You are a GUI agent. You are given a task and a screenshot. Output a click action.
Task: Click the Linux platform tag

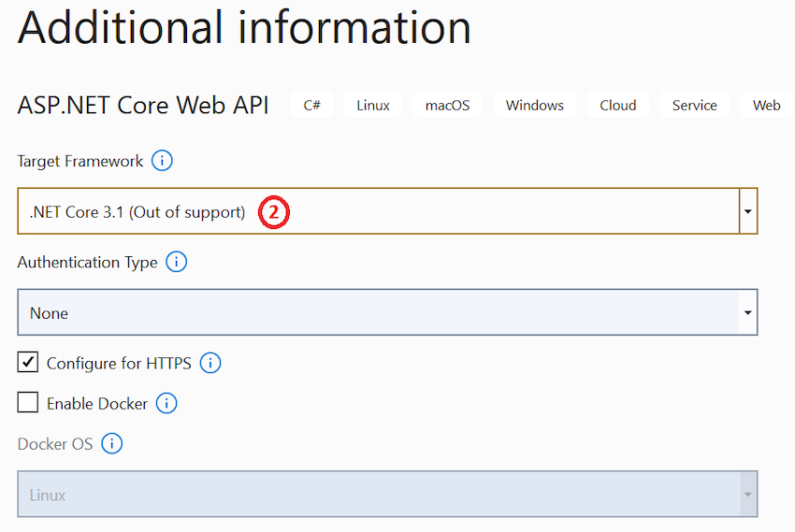click(x=373, y=106)
